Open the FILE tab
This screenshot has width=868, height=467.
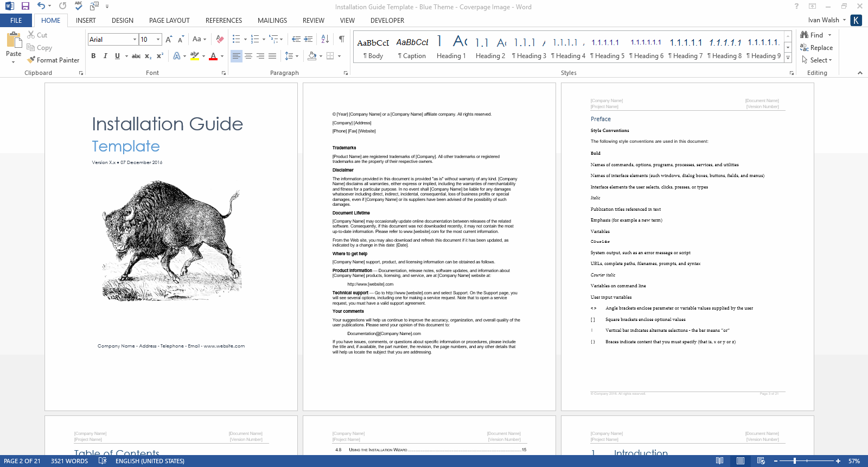[x=16, y=20]
